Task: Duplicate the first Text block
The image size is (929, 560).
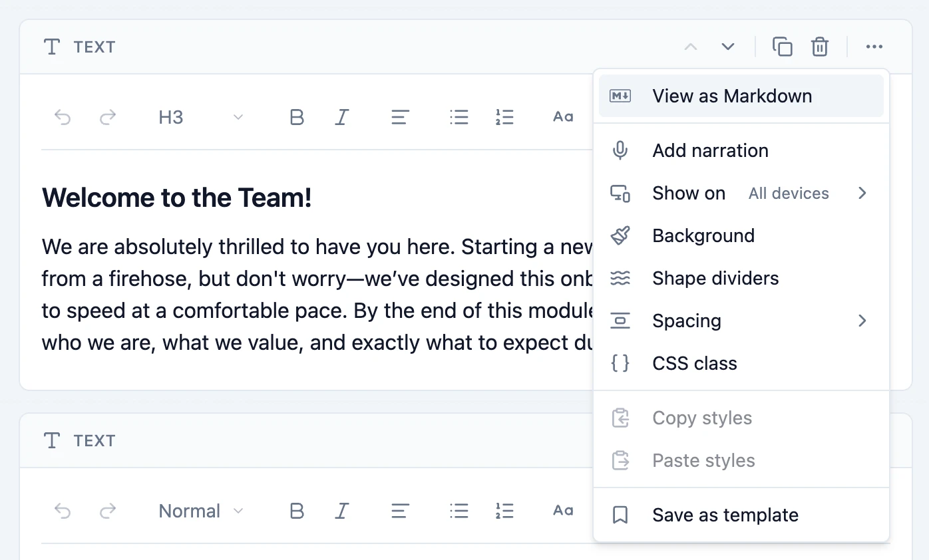Action: click(783, 47)
